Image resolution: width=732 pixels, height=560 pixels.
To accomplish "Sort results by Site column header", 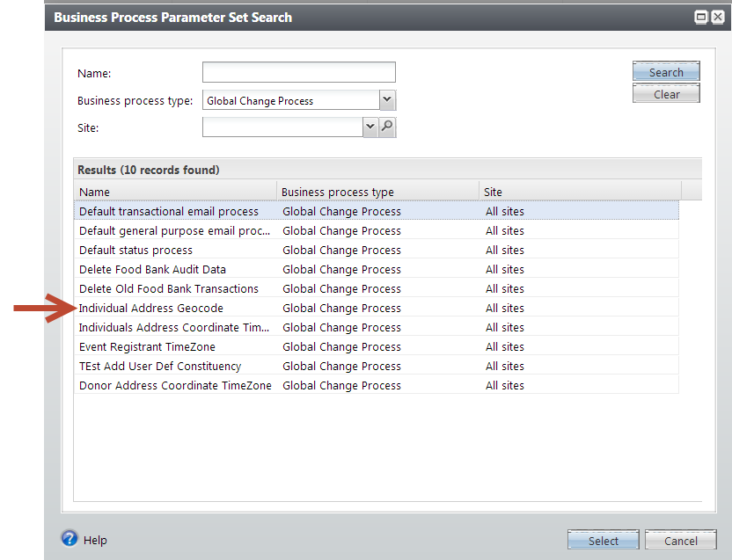I will [579, 192].
